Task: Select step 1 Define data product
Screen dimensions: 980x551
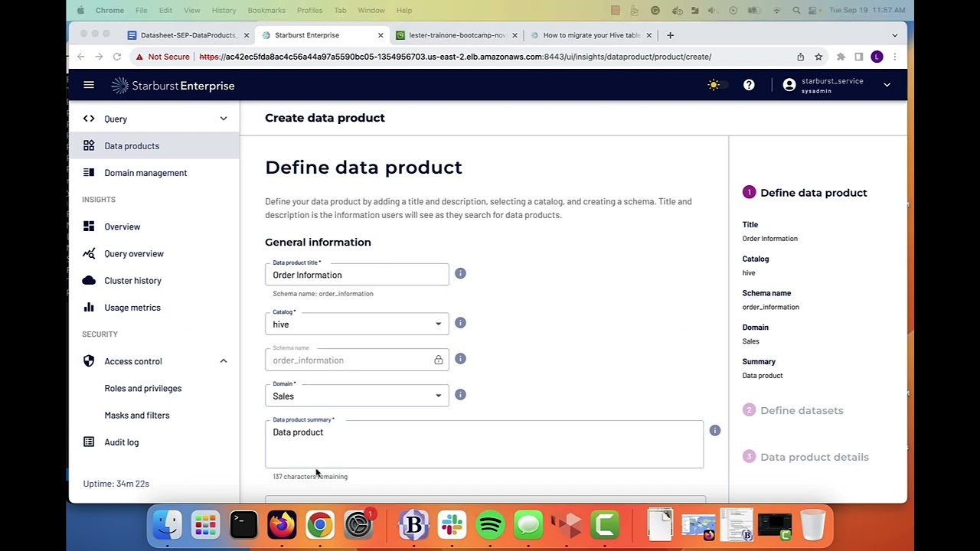Action: (805, 193)
